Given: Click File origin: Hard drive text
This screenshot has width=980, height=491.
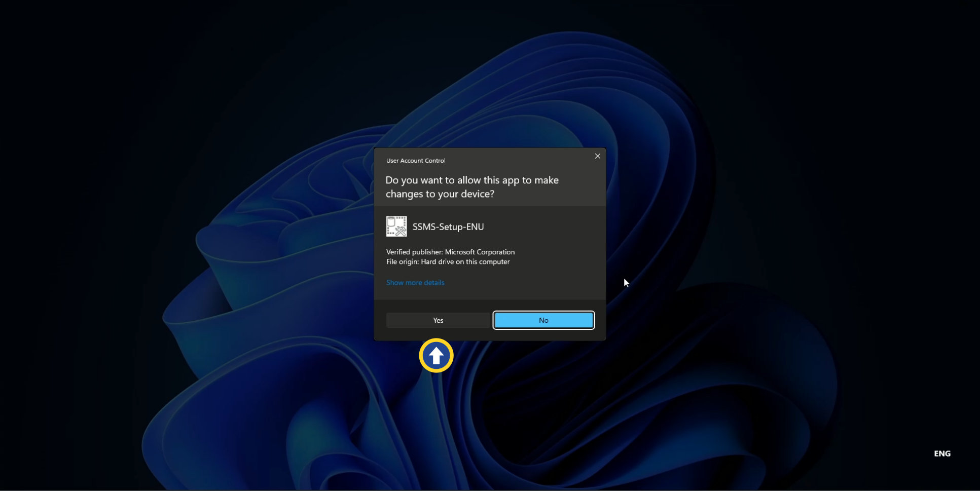Looking at the screenshot, I should coord(448,262).
